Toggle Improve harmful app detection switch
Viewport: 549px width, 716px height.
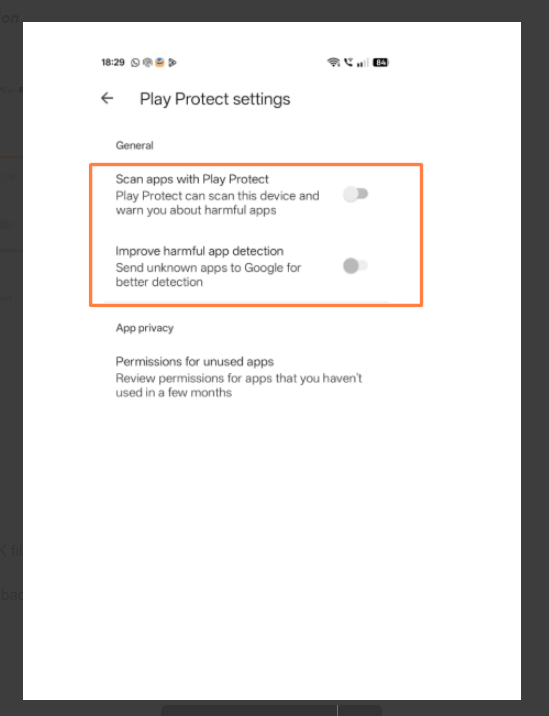coord(355,265)
